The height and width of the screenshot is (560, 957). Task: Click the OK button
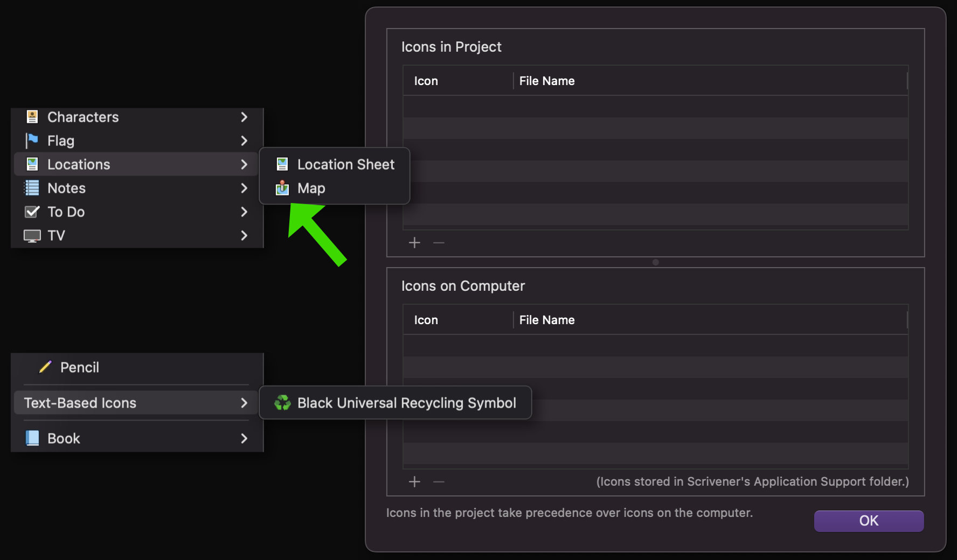click(869, 521)
